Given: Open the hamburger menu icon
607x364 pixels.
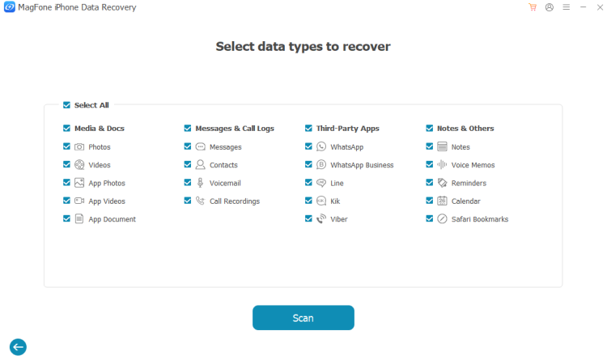Looking at the screenshot, I should point(566,7).
